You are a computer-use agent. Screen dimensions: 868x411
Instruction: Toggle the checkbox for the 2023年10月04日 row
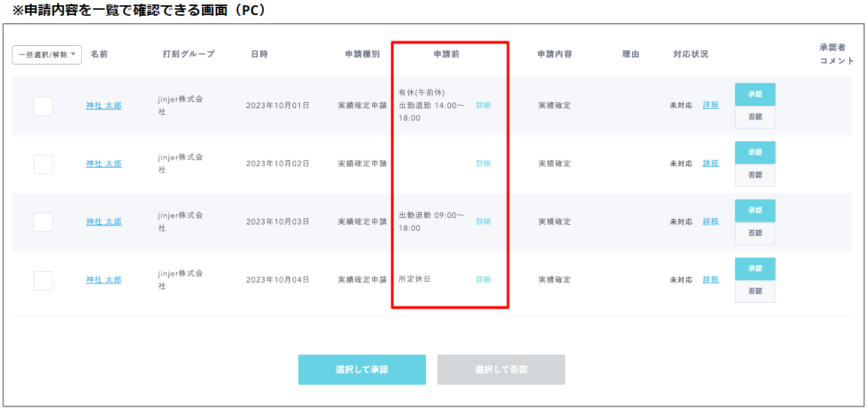pyautogui.click(x=43, y=280)
